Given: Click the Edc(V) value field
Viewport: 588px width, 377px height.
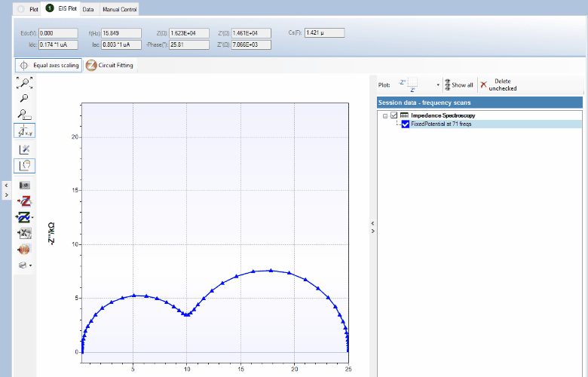Looking at the screenshot, I should [58, 33].
